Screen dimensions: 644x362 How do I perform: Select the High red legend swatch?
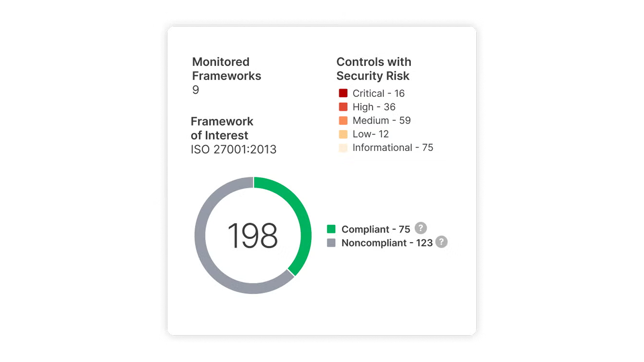343,107
